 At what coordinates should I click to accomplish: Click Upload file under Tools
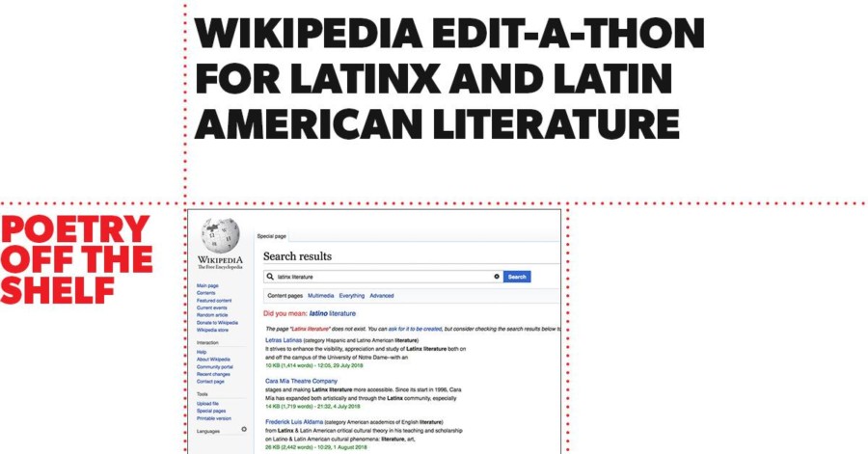tap(207, 404)
